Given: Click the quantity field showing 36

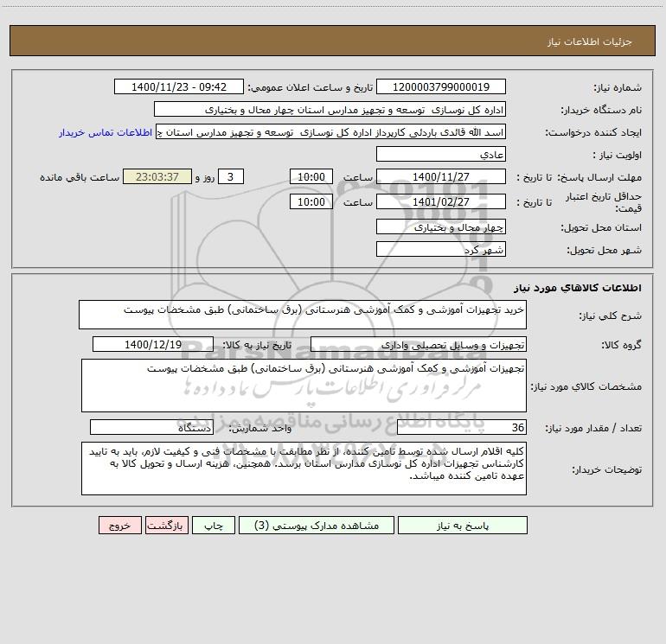Looking at the screenshot, I should pos(462,427).
